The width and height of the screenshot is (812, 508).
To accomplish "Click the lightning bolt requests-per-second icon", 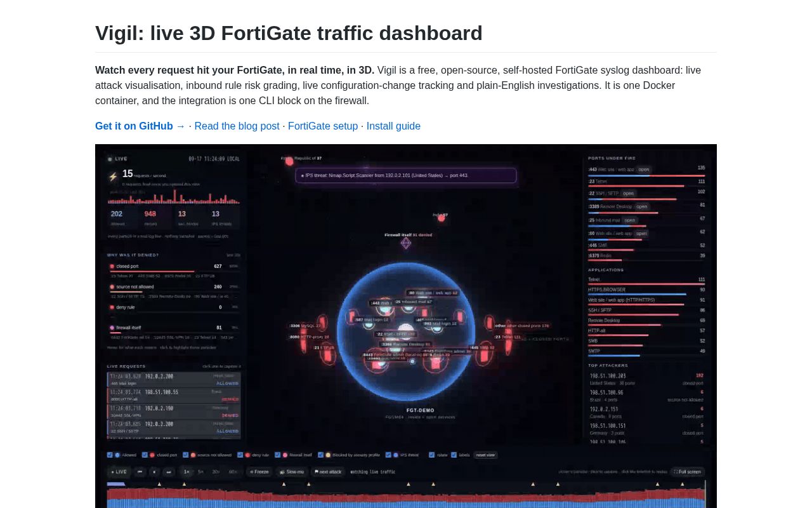I will pyautogui.click(x=113, y=177).
